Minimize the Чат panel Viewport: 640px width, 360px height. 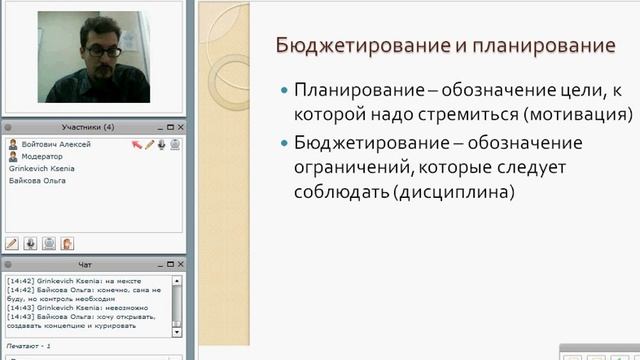(160, 265)
